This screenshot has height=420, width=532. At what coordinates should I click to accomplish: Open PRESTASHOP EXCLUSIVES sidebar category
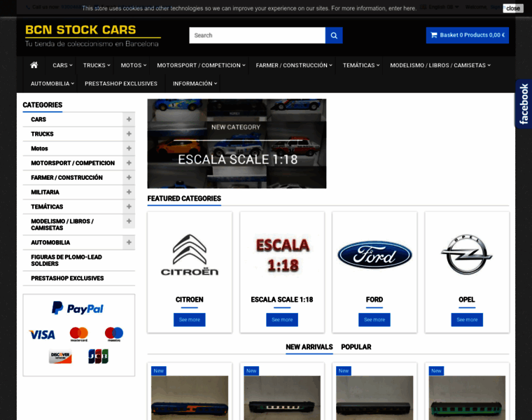[x=67, y=278]
